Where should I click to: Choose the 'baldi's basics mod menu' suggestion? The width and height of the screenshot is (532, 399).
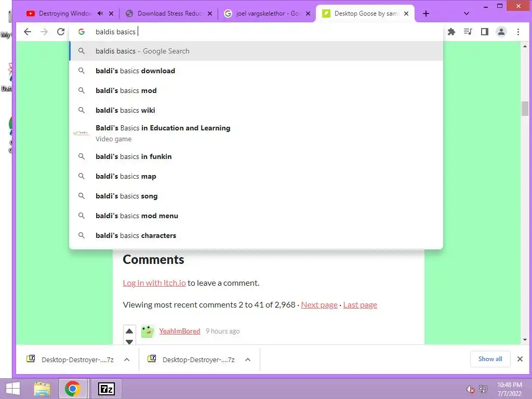pos(256,216)
